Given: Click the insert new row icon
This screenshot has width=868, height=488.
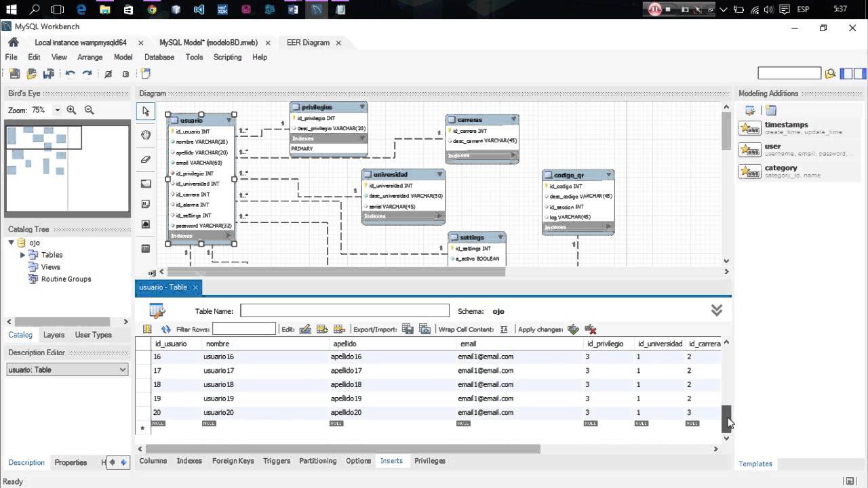Looking at the screenshot, I should [322, 329].
